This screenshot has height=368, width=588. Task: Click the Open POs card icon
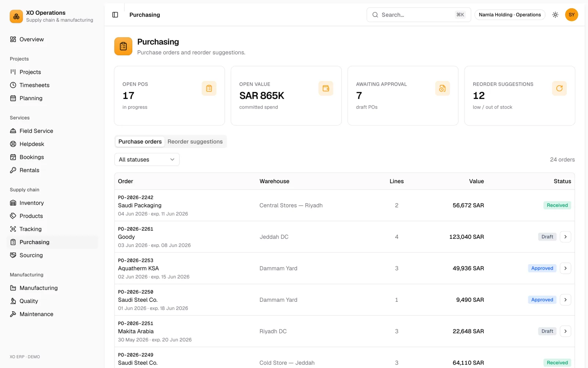point(209,88)
